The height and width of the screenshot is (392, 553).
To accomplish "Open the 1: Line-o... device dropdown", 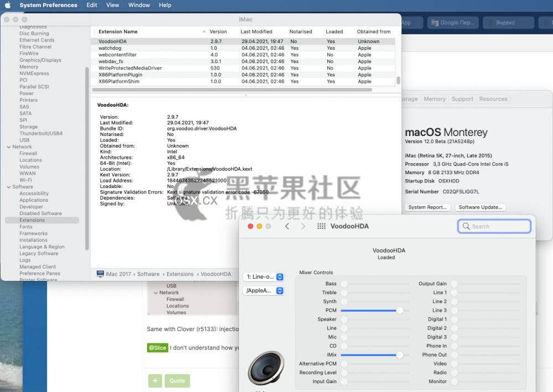I will pos(263,277).
